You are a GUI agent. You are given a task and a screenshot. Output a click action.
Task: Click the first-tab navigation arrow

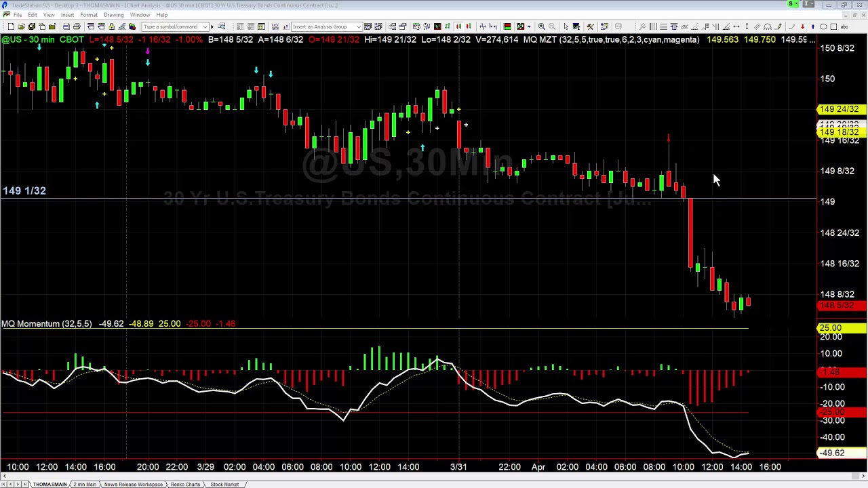(x=3, y=485)
